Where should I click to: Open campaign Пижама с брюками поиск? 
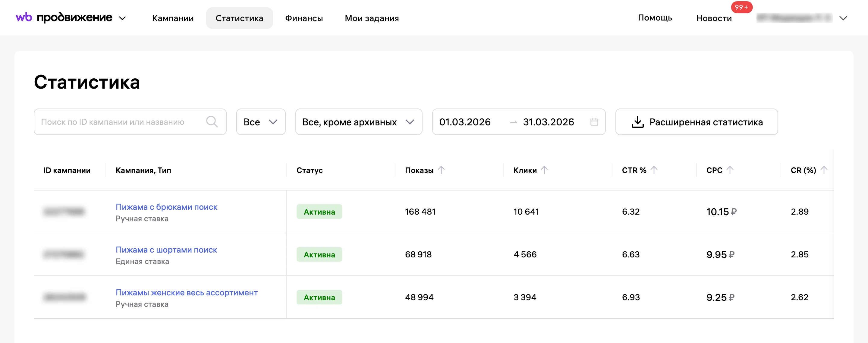pos(166,207)
